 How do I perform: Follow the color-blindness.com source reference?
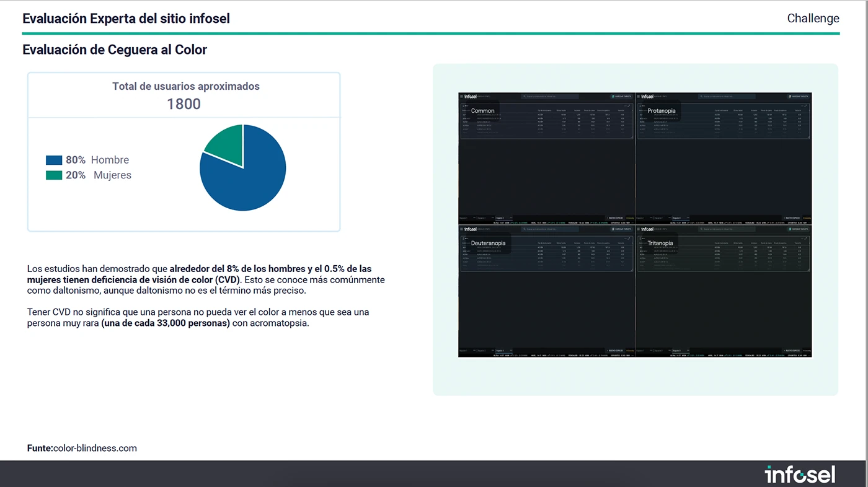tap(95, 448)
